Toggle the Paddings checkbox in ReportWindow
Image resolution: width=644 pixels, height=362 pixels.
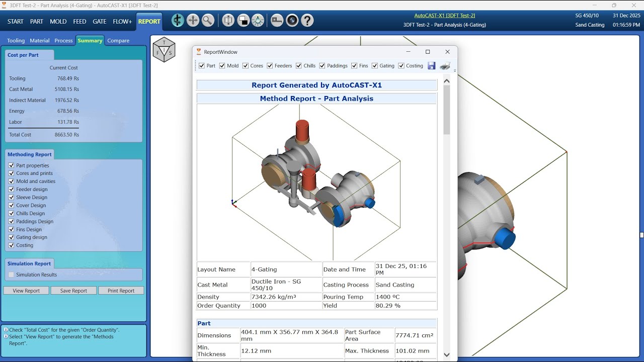322,66
